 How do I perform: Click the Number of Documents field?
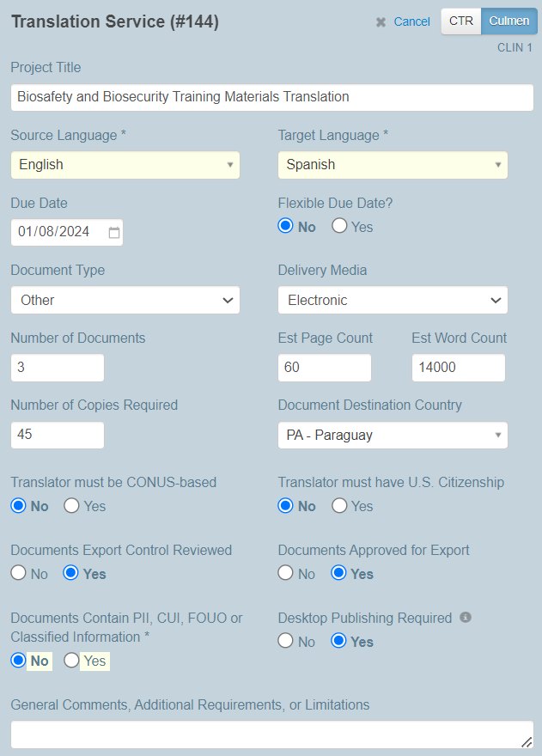[58, 368]
